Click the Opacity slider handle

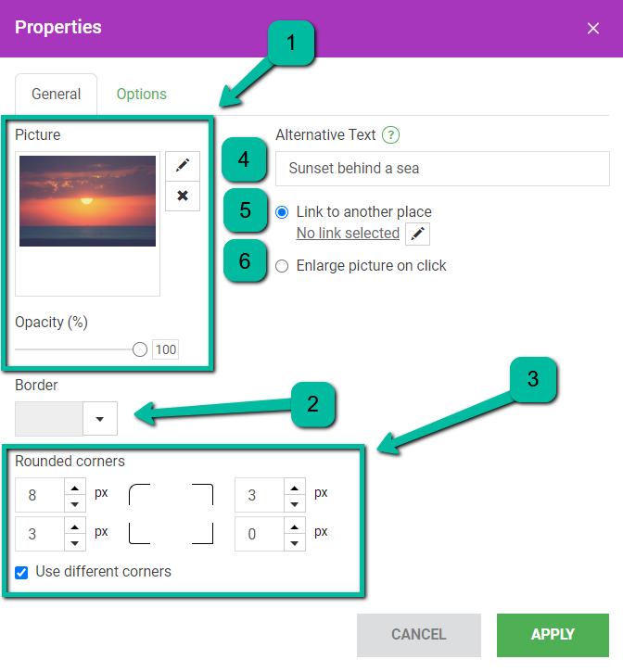coord(140,349)
